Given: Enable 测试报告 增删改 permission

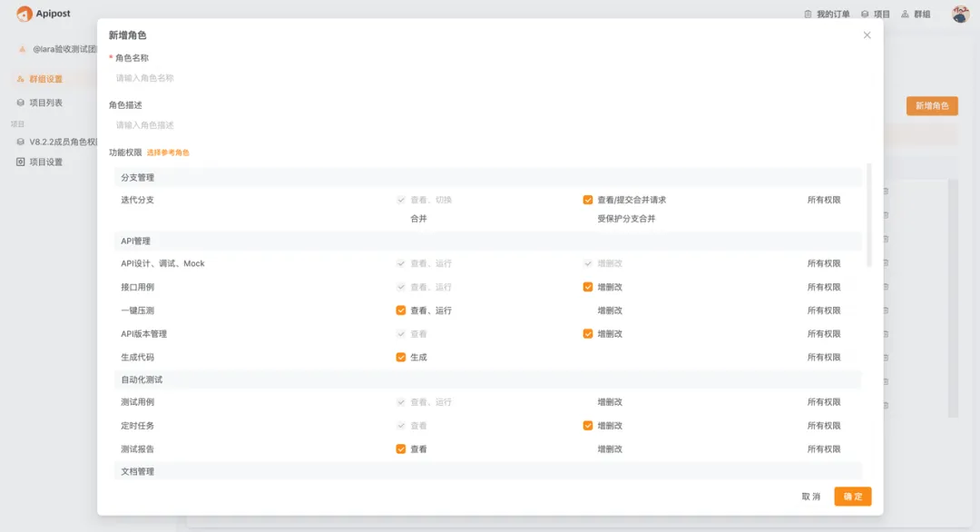Looking at the screenshot, I should pos(610,449).
